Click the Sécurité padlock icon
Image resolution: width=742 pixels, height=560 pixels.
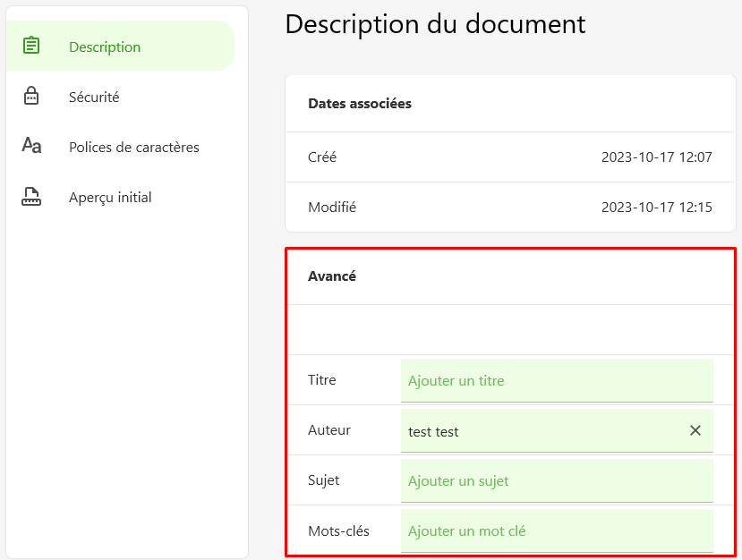click(x=31, y=96)
